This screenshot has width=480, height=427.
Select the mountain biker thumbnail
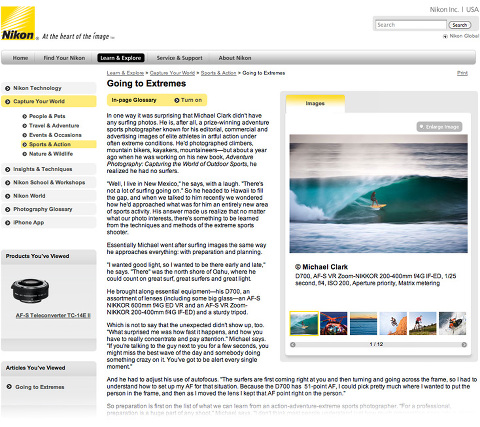click(x=423, y=323)
